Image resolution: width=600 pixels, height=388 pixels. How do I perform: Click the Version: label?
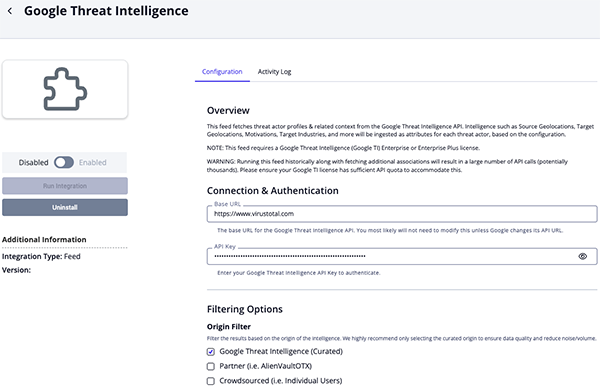click(16, 270)
